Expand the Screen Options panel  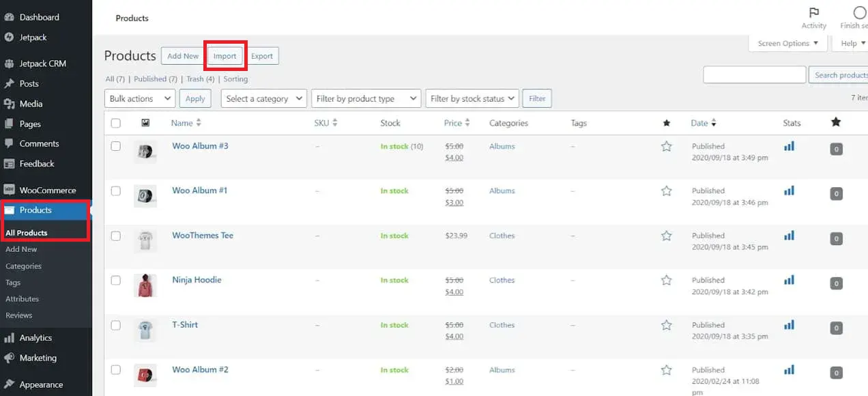pos(788,43)
